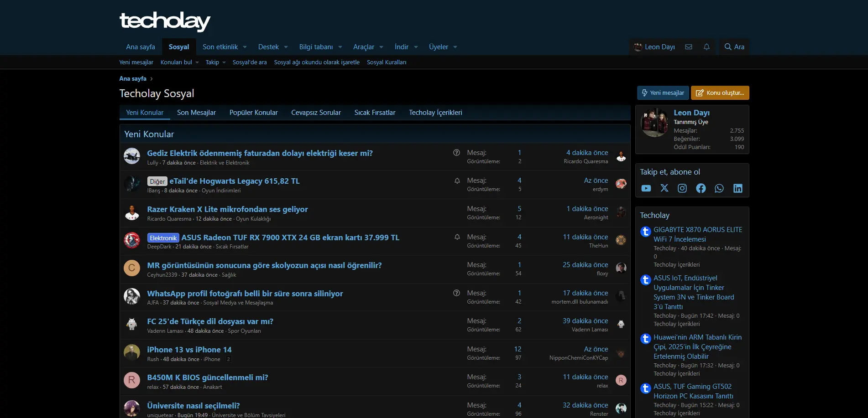Open Razer Kraken X Lite thread

click(x=227, y=209)
